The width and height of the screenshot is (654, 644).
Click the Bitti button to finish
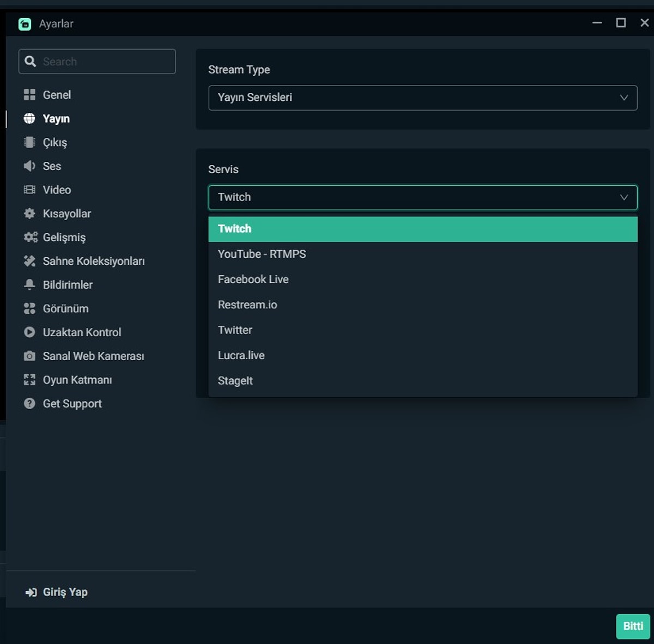coord(633,626)
